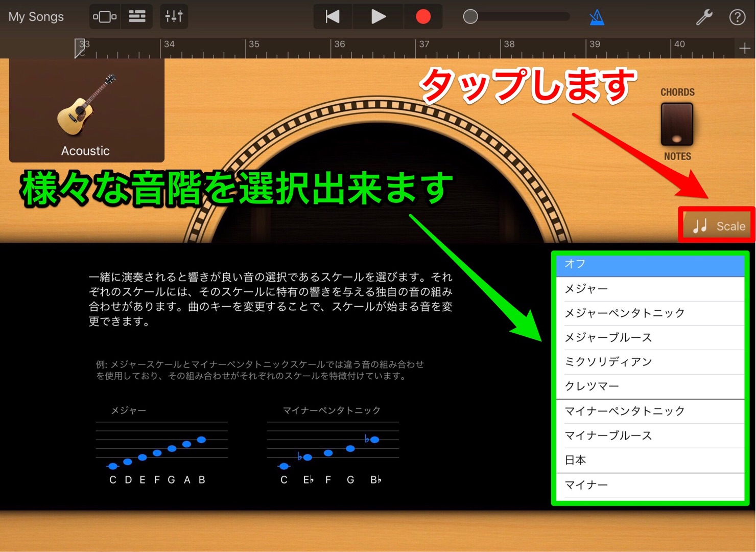The height and width of the screenshot is (552, 756).
Task: Start playback with the Play button
Action: coord(378,17)
